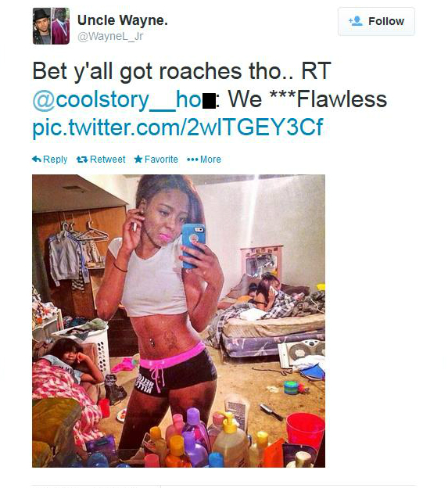Click the quoted text "We ***Flawless"
This screenshot has height=488, width=448.
(307, 99)
